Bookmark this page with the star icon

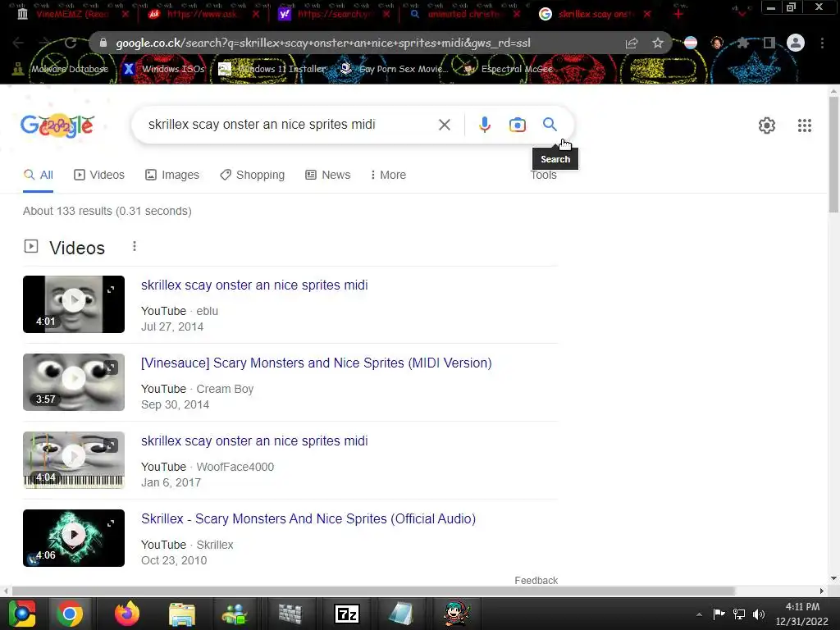[658, 43]
